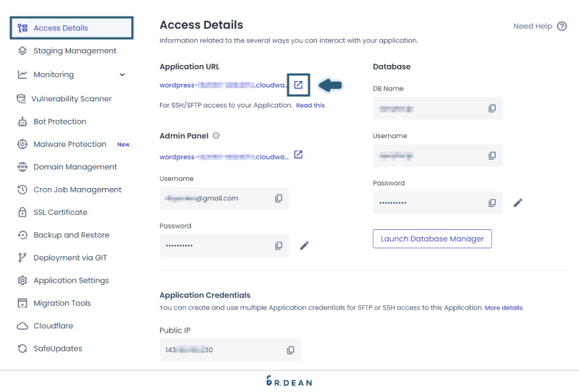This screenshot has width=579, height=392.
Task: Click the Domain Management globe icon
Action: tap(22, 167)
